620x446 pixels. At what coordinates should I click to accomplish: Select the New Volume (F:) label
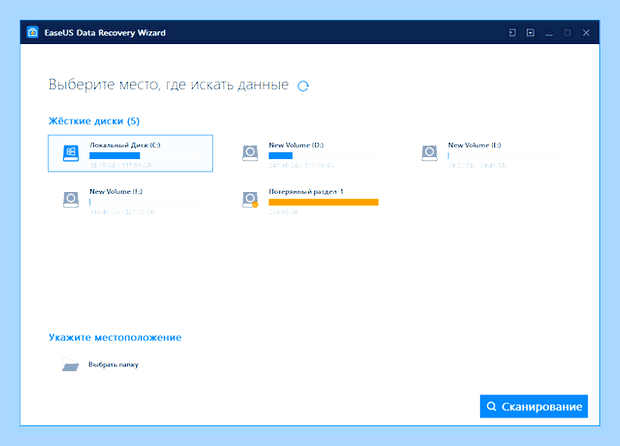click(x=116, y=191)
